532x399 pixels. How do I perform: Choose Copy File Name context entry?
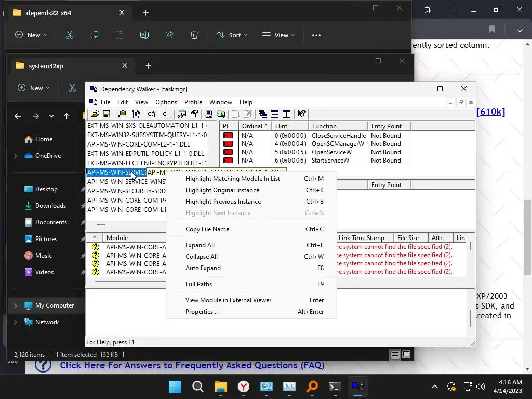[251, 229]
